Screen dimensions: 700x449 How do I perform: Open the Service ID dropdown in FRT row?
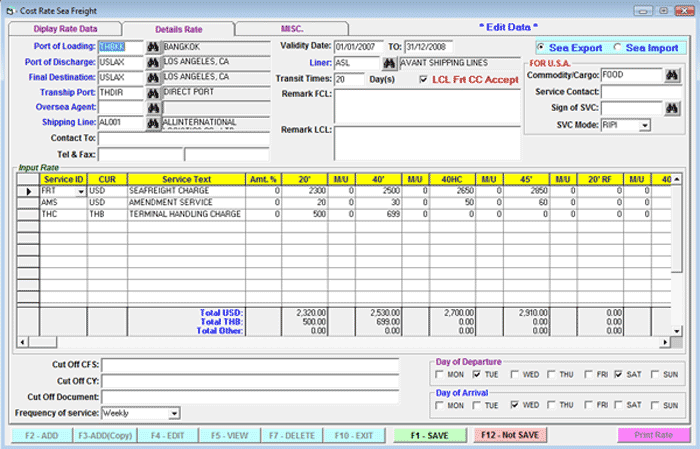click(x=80, y=191)
